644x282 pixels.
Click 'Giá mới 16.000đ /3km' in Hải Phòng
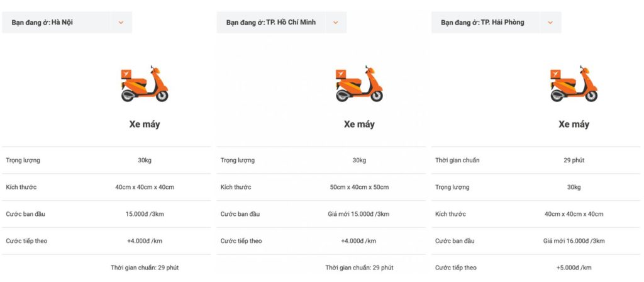coord(574,240)
